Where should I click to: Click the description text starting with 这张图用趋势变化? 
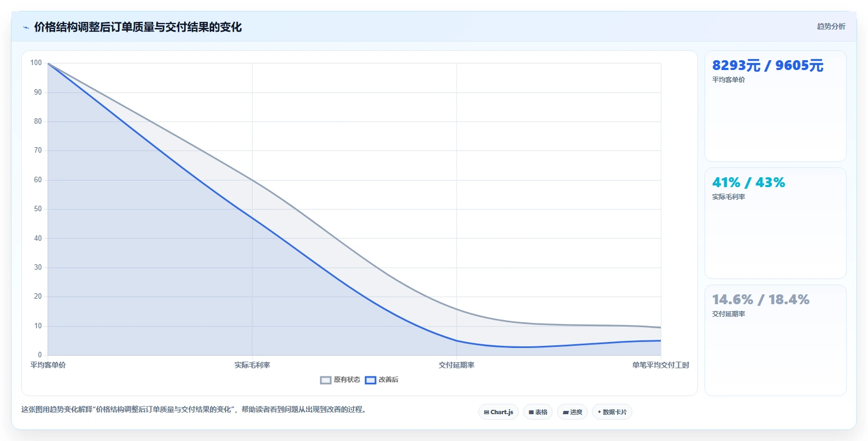point(193,409)
